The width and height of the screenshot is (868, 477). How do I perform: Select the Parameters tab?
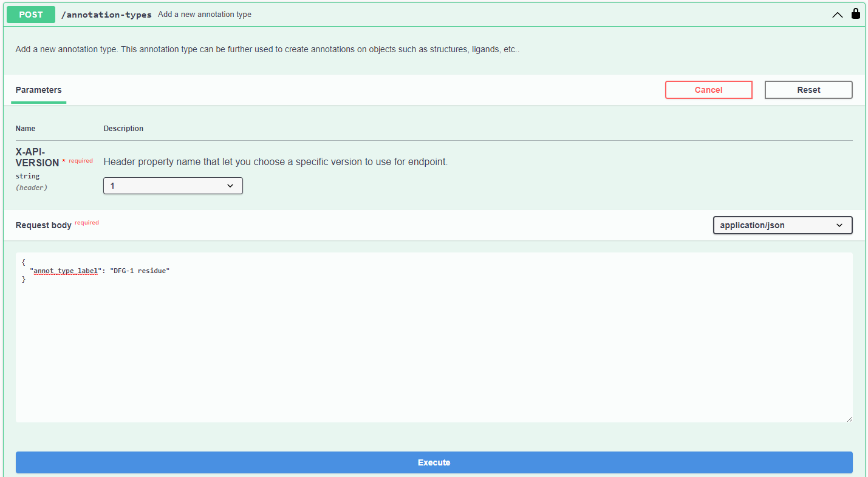pyautogui.click(x=38, y=90)
